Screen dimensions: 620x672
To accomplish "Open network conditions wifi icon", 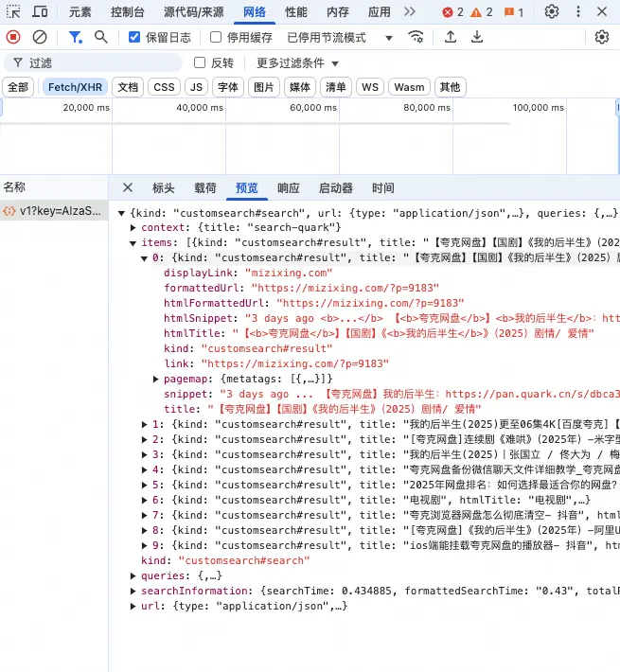I will 416,37.
